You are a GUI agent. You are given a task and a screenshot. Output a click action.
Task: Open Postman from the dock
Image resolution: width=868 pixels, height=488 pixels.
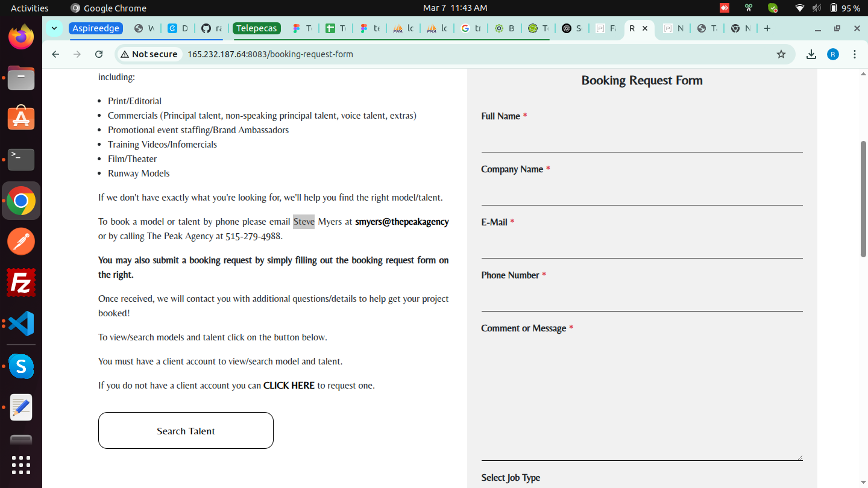(21, 242)
